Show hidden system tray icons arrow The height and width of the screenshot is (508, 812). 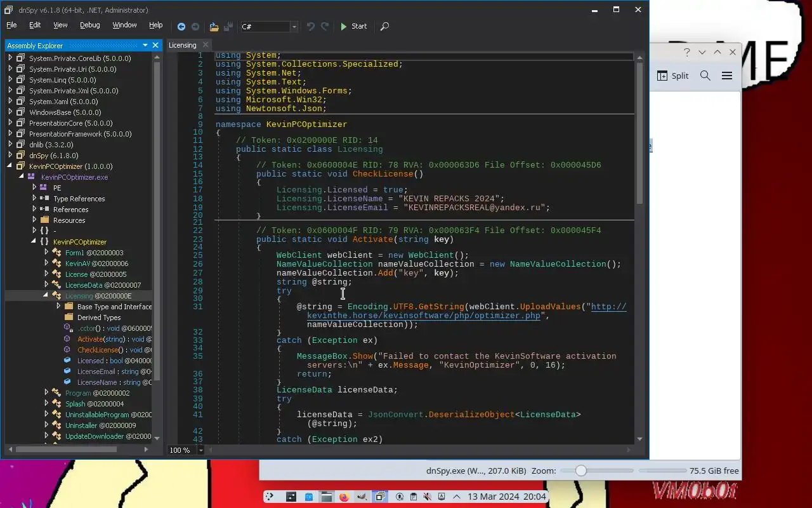pyautogui.click(x=455, y=497)
